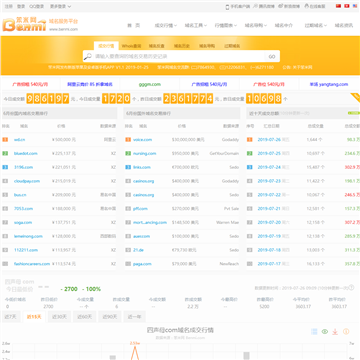Viewport: 360px width, 360px height.
Task: Open the 域名资讯 menu item
Action: [x=344, y=25]
